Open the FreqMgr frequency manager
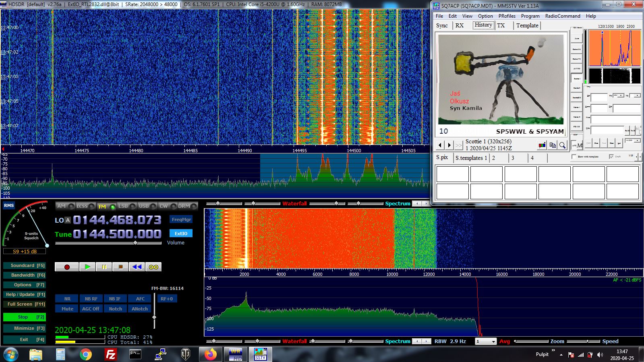644x362 pixels. click(x=181, y=219)
